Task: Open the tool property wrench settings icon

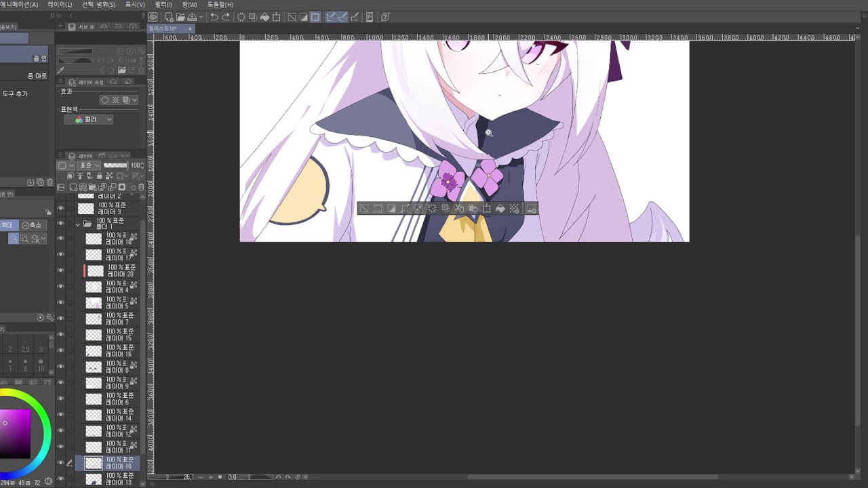Action: click(50, 317)
